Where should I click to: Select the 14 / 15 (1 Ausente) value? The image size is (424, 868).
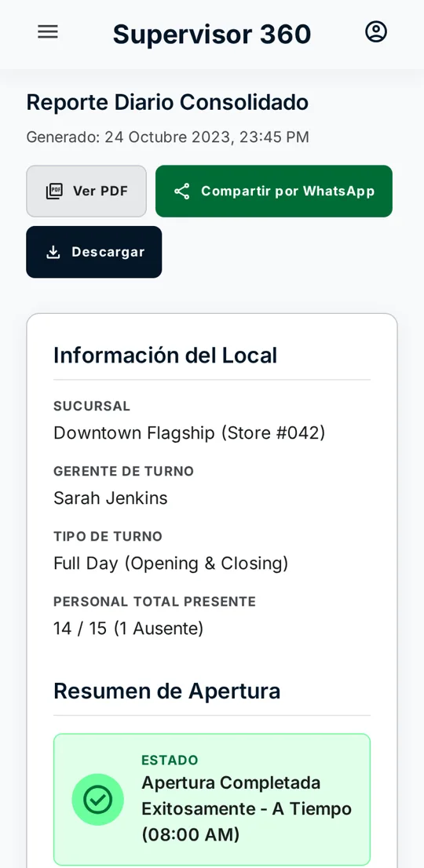[129, 629]
